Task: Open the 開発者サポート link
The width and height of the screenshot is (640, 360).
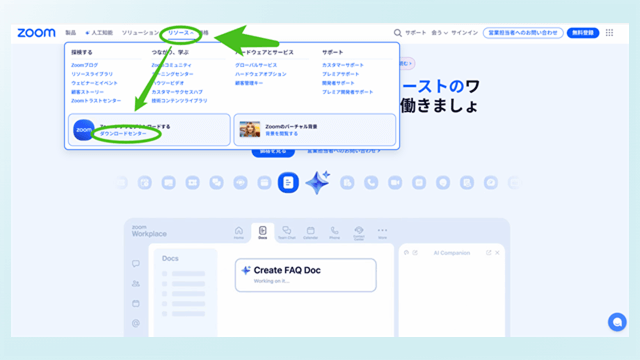Action: [x=338, y=83]
